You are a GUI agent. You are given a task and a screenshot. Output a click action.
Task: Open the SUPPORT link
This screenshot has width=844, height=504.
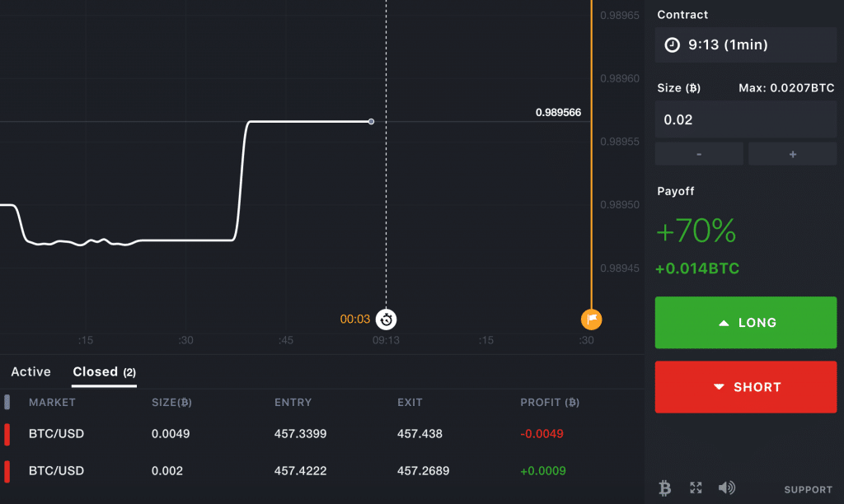808,490
